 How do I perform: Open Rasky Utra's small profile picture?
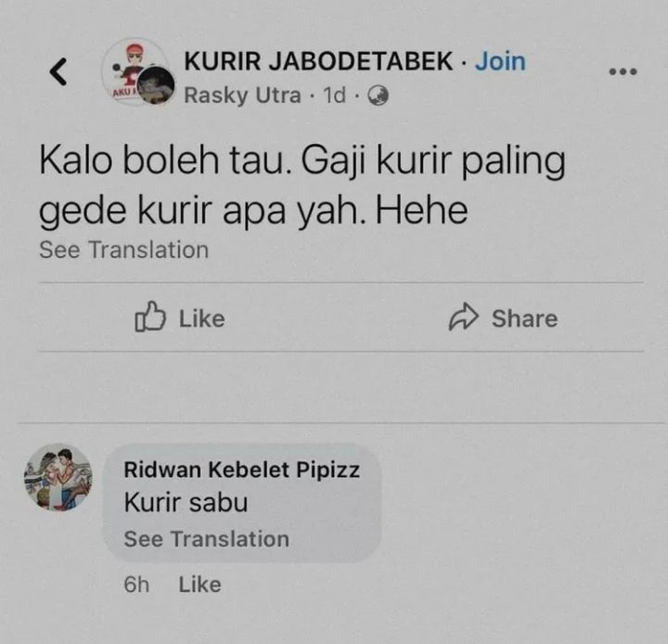click(x=156, y=85)
